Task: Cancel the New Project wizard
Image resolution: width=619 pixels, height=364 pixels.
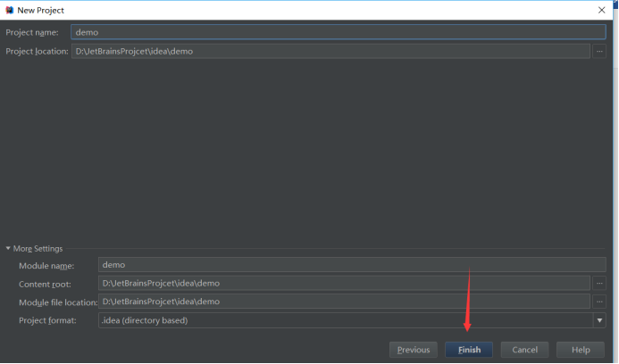Action: (524, 350)
